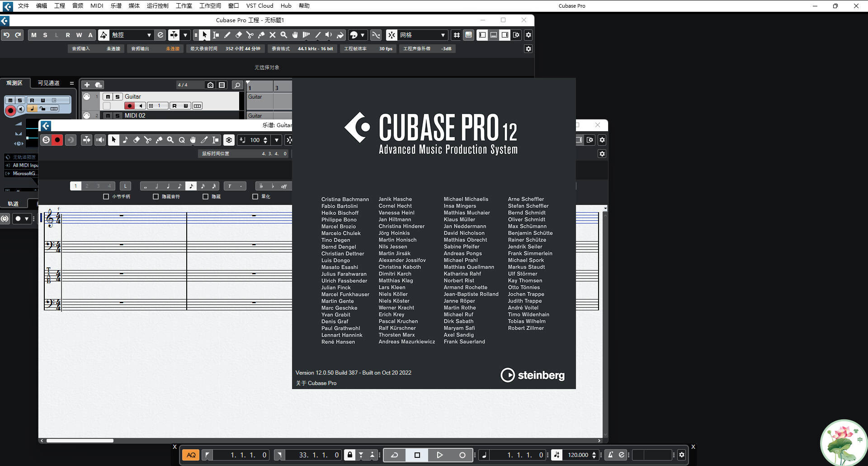Click the T triplet button in score toolbar
This screenshot has height=466, width=868.
[230, 186]
